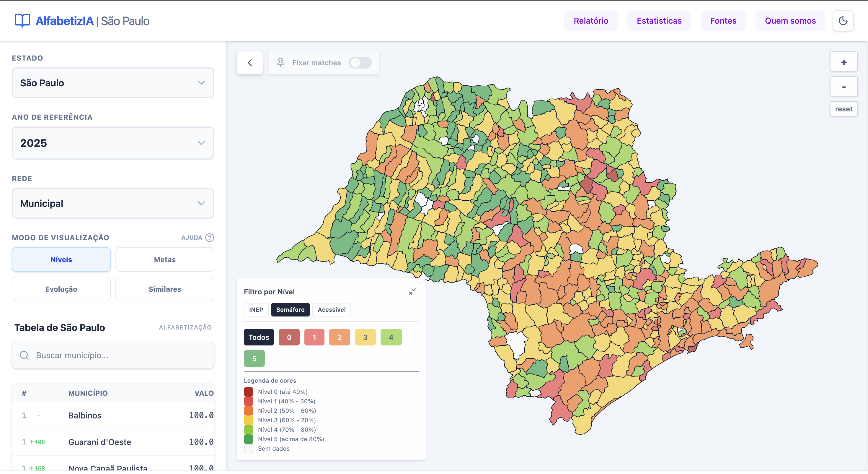Filter map by level 0 swatch
The image size is (868, 474).
(289, 337)
